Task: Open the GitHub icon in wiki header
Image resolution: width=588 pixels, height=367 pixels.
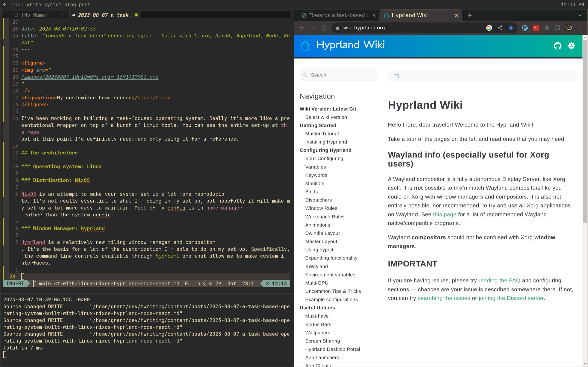Action: click(558, 46)
